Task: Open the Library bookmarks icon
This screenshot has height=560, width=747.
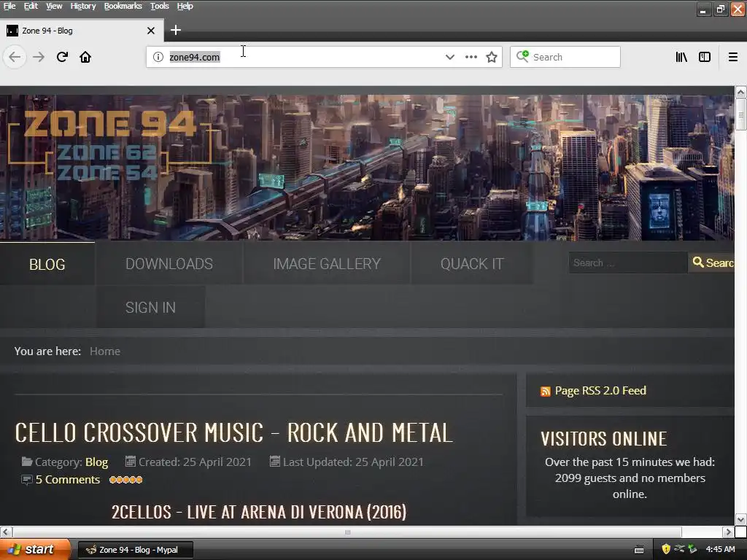Action: point(681,57)
